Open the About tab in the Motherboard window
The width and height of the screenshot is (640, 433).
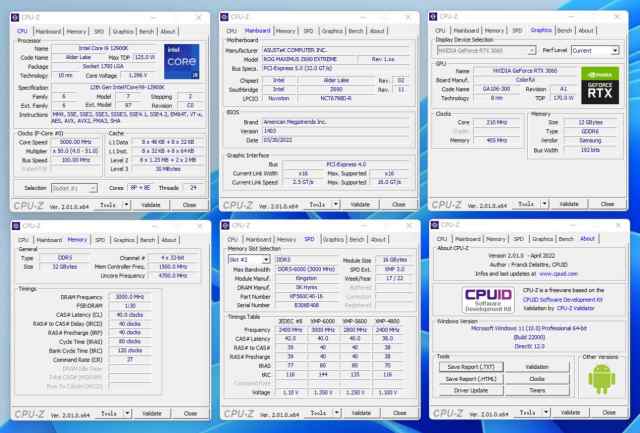377,31
